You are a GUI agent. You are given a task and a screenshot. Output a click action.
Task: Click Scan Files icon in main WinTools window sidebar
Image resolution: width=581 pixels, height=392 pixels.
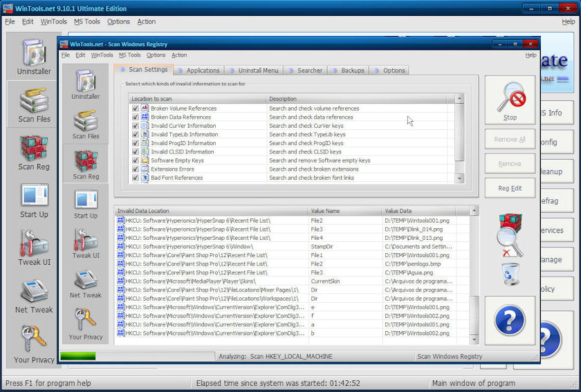[x=34, y=100]
